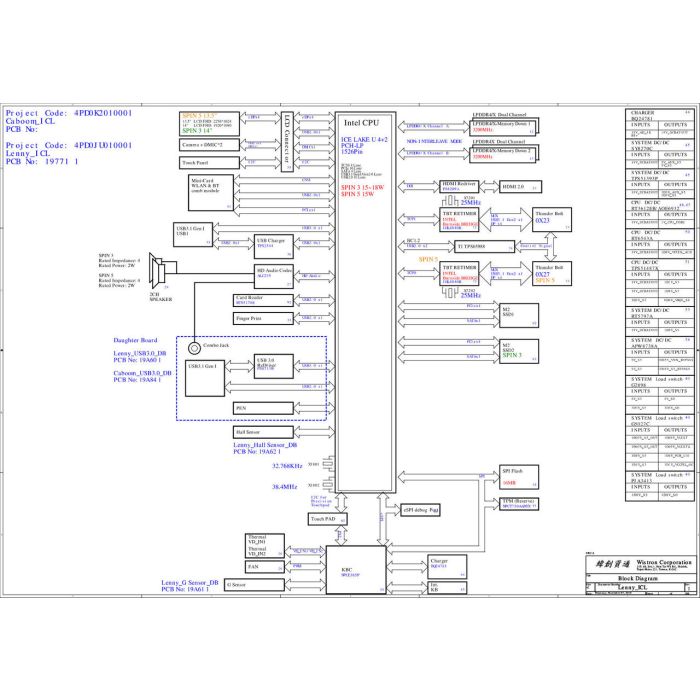Click the Wistron Corporation title text

[x=664, y=562]
